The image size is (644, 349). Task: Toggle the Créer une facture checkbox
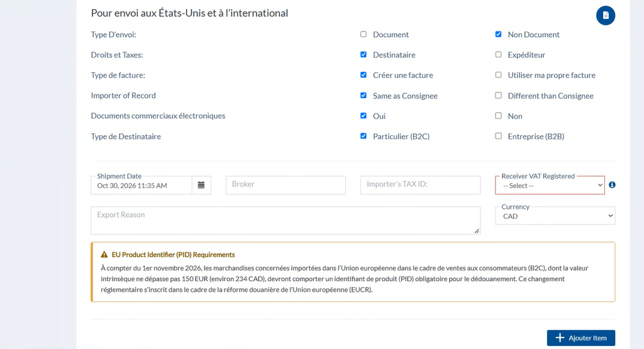click(x=364, y=75)
